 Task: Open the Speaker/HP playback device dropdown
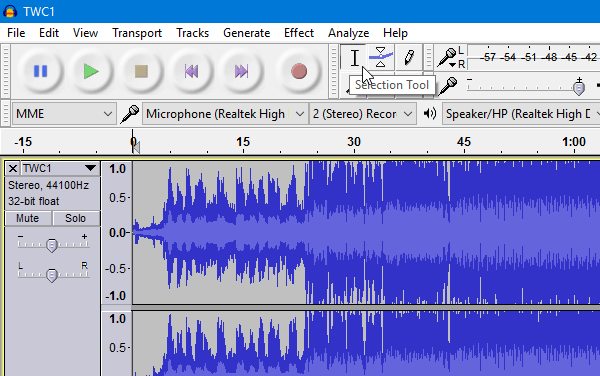point(521,114)
